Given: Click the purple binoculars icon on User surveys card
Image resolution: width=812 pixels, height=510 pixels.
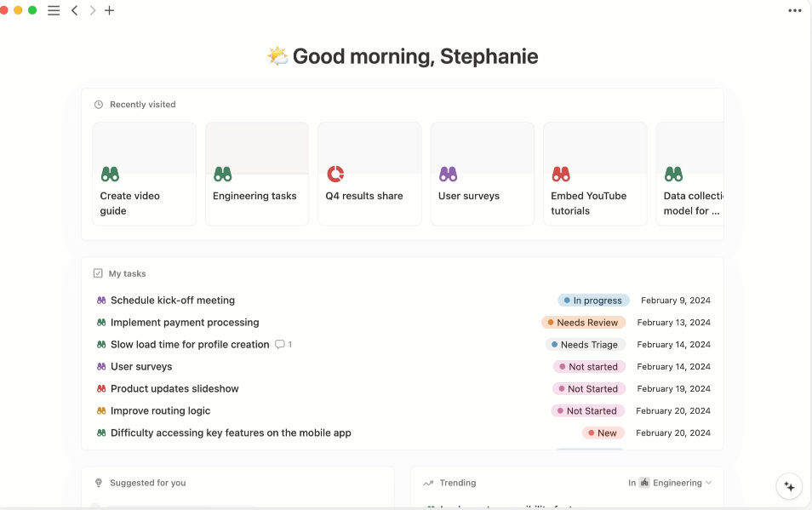Looking at the screenshot, I should (x=448, y=174).
